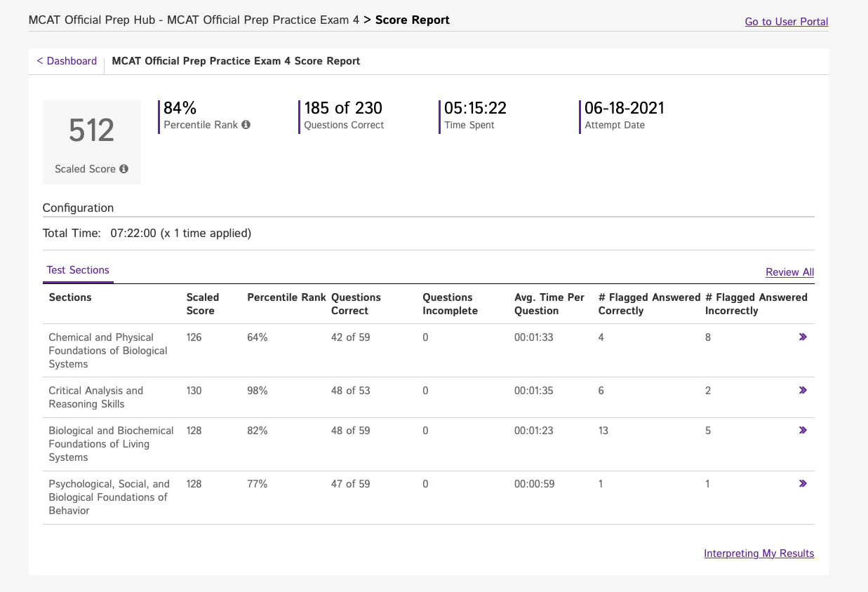The image size is (868, 592).
Task: Click the Score Report breadcrumb title
Action: pos(412,20)
